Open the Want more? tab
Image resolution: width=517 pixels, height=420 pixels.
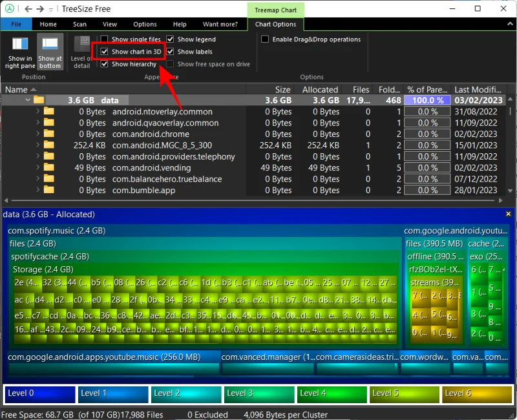tap(220, 24)
